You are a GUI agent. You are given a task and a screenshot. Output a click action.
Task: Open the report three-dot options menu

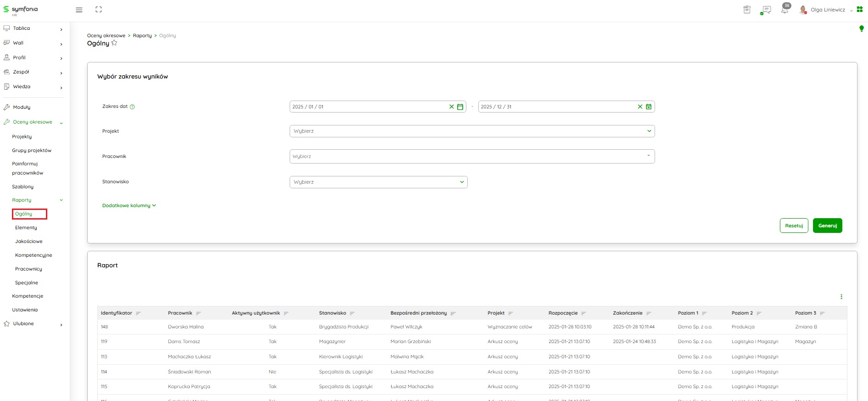click(841, 297)
